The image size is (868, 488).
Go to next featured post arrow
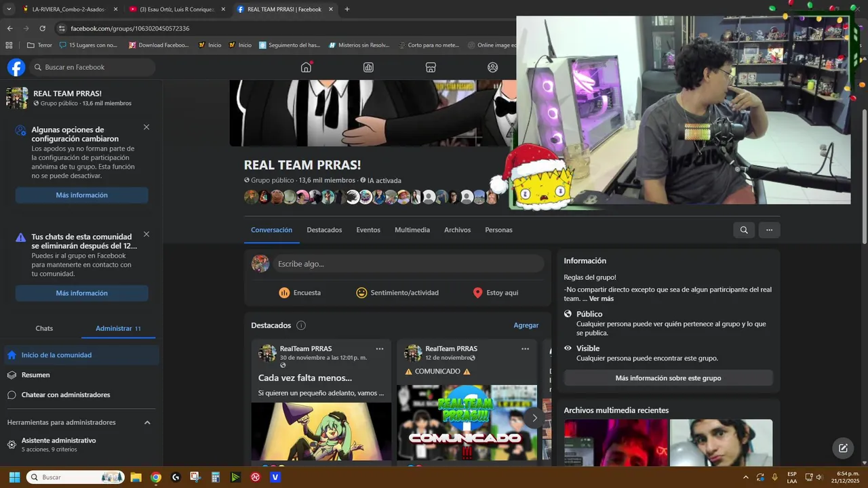coord(534,418)
